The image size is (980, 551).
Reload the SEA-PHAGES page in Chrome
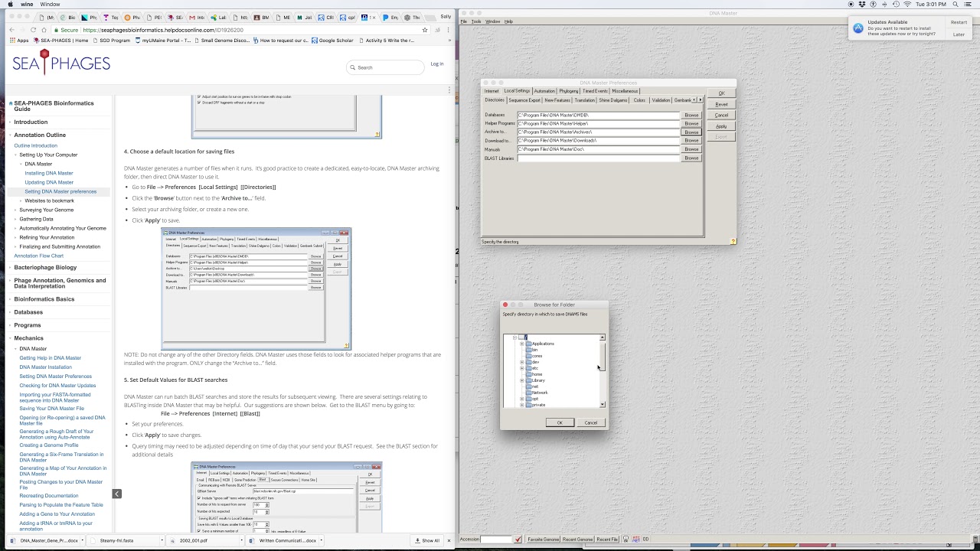(34, 30)
